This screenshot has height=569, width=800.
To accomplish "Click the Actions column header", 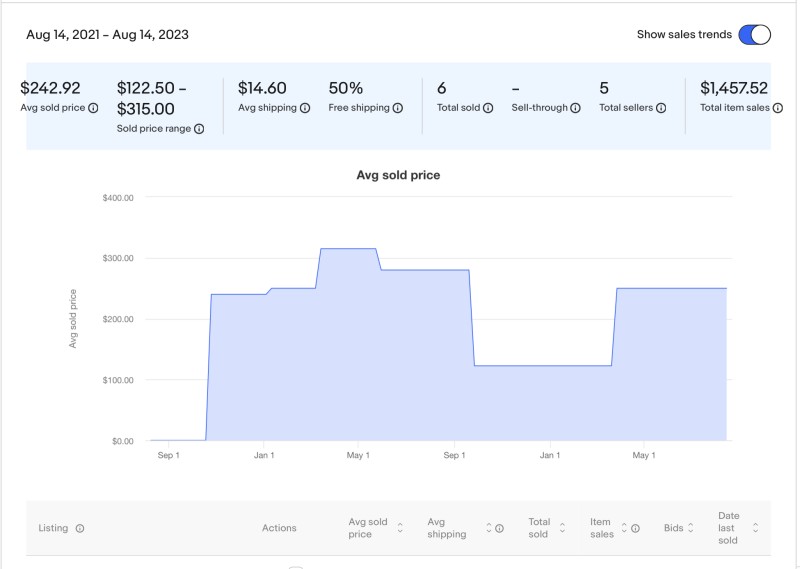I will tap(279, 528).
